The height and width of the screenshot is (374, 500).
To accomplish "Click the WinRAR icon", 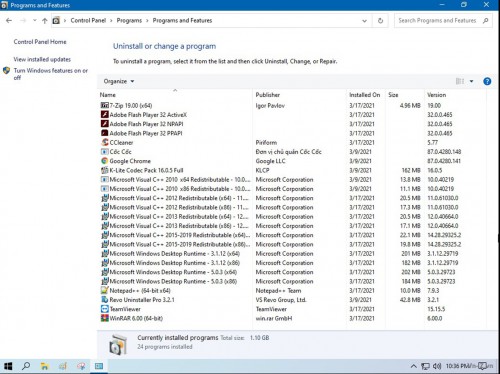I will [x=105, y=318].
